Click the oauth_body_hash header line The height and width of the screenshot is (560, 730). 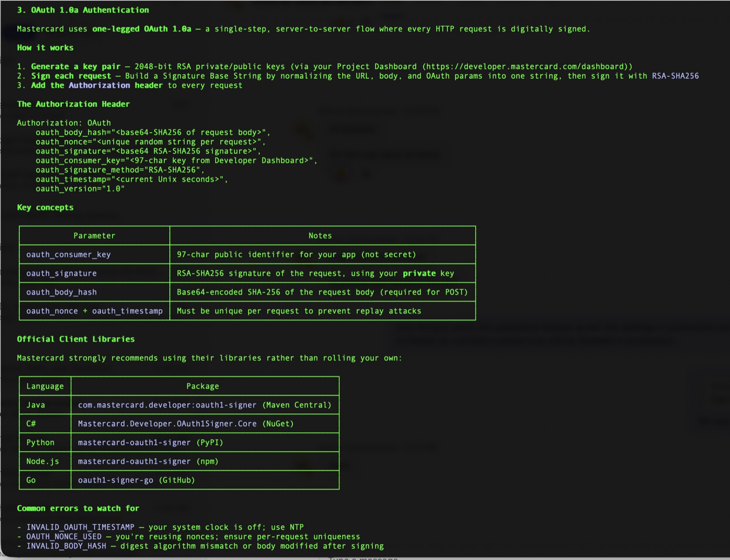pyautogui.click(x=153, y=132)
